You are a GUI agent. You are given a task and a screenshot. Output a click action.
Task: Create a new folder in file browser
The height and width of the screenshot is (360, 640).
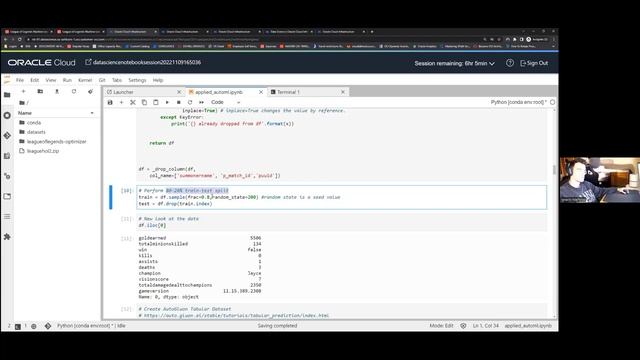pos(40,91)
